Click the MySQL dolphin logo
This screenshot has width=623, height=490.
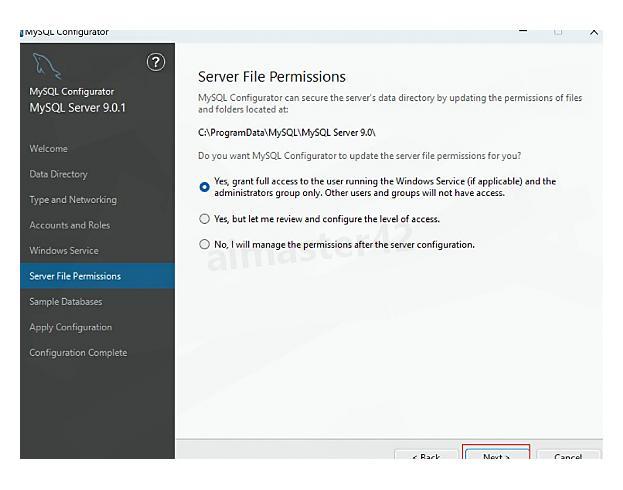point(45,67)
